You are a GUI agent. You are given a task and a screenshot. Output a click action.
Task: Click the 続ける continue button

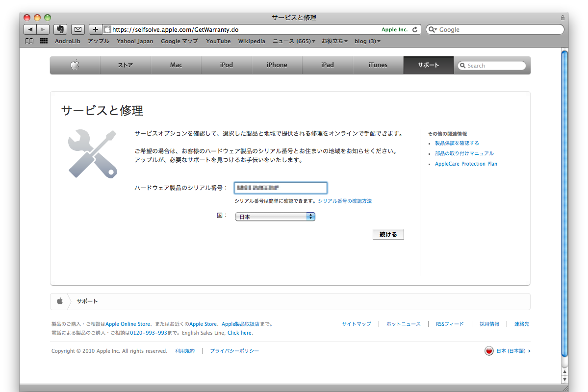pyautogui.click(x=388, y=234)
